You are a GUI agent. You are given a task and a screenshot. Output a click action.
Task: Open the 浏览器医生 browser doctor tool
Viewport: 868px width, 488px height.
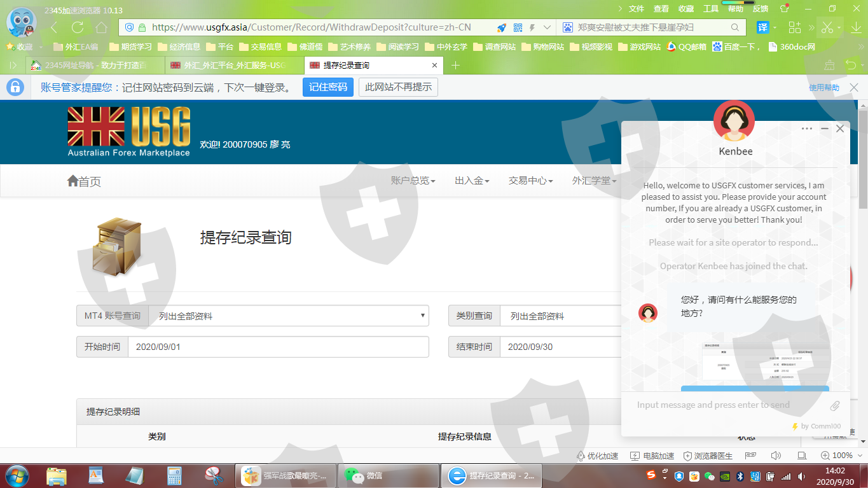coord(708,456)
